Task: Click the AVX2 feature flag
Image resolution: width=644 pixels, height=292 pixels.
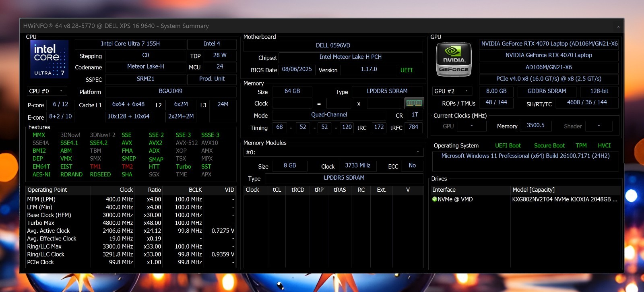Action: 155,143
